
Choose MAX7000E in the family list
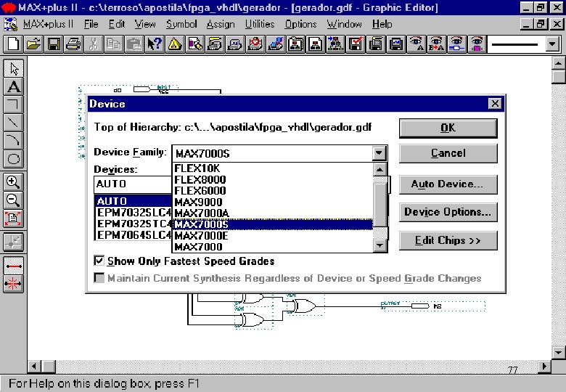pyautogui.click(x=273, y=236)
